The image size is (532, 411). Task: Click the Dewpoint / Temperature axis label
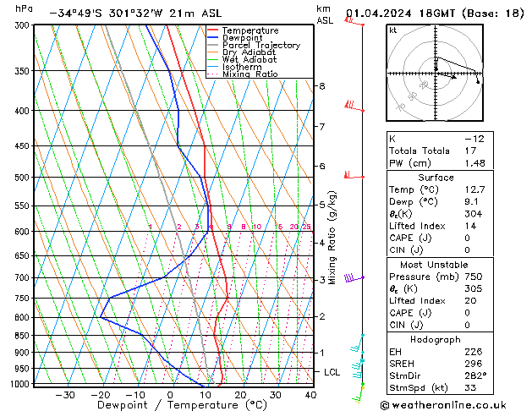170,405
